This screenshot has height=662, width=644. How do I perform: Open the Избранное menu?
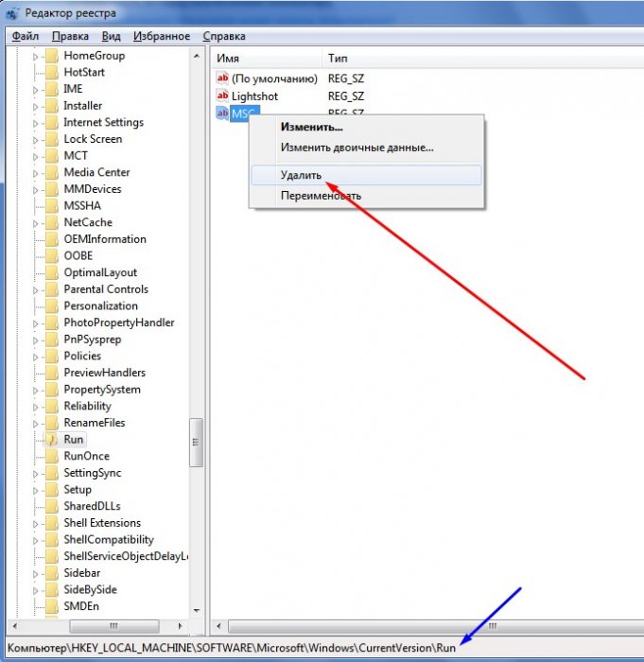(164, 36)
